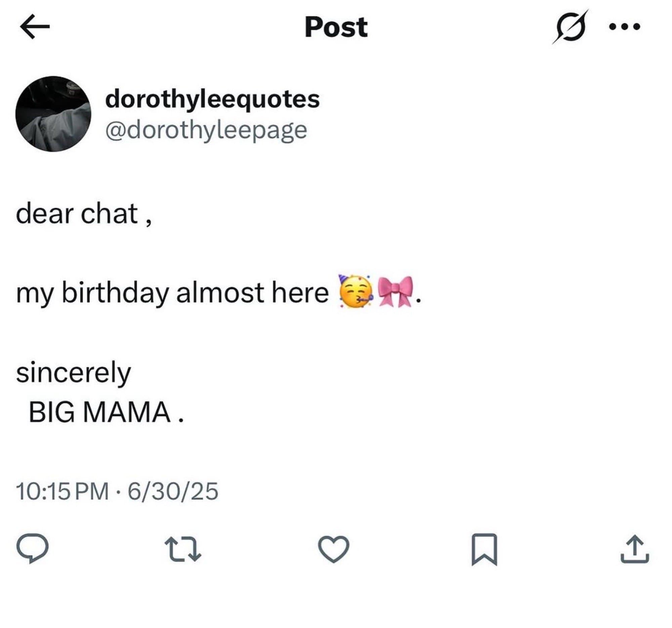This screenshot has width=672, height=628.
Task: Click the 6/30/25 post date
Action: pos(173,491)
